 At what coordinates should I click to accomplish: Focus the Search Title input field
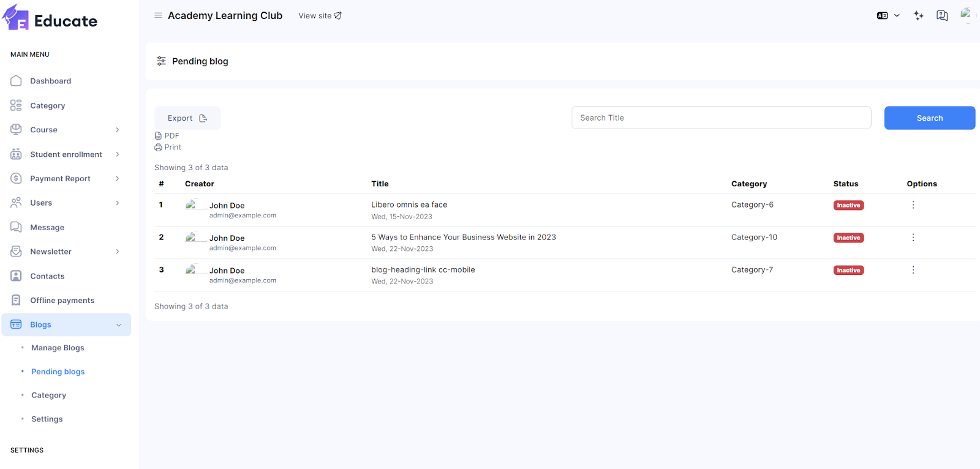click(721, 118)
